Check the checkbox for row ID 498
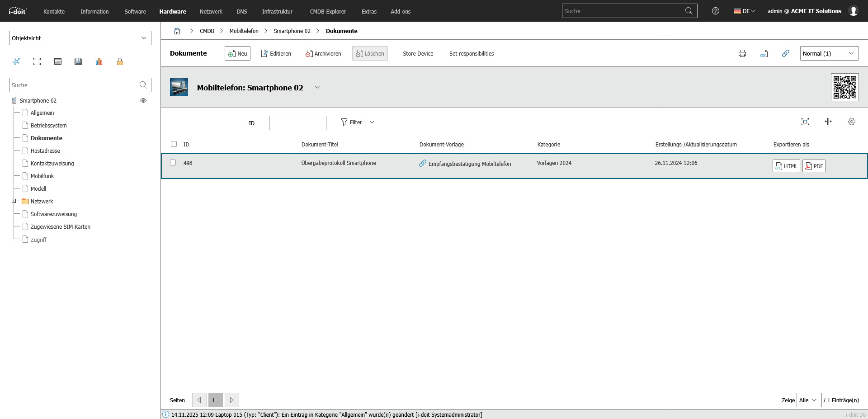Viewport: 868px width, 419px height. (173, 163)
